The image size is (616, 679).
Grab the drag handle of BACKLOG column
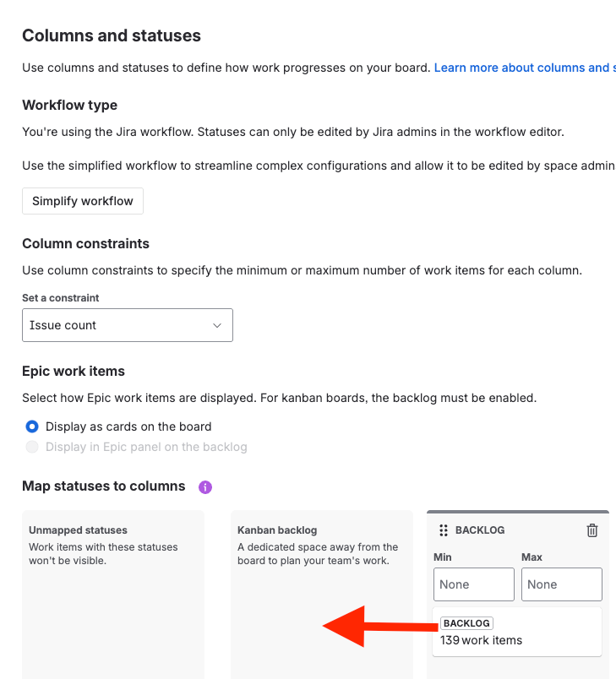[443, 530]
